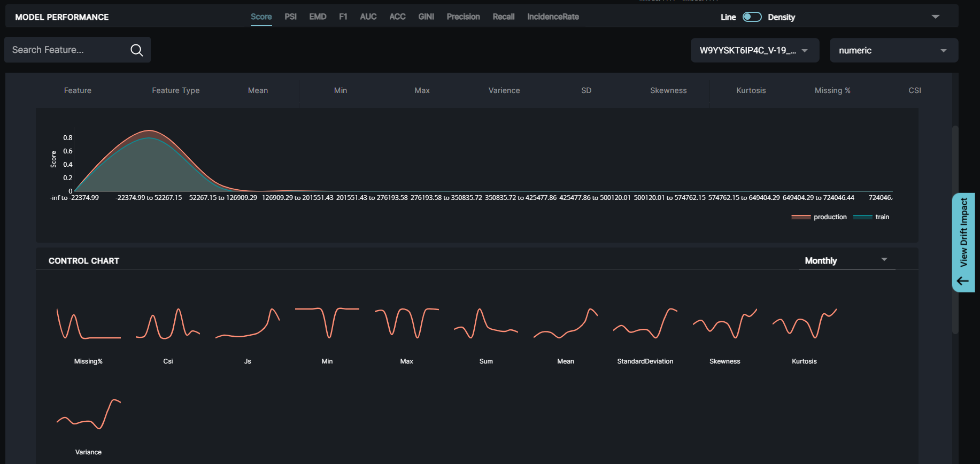
Task: Toggle the production series in legend
Action: pos(819,217)
